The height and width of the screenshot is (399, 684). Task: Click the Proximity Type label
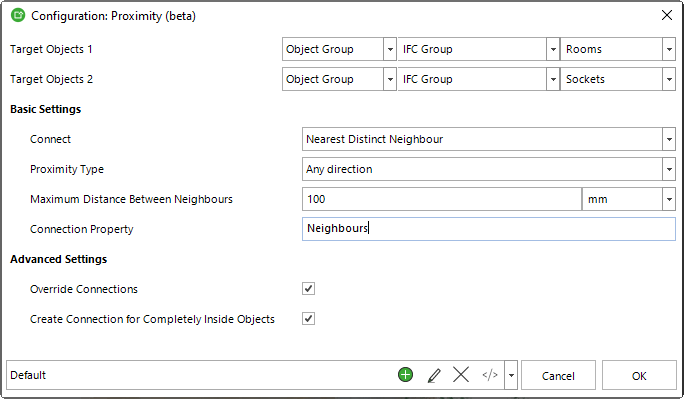pos(67,169)
